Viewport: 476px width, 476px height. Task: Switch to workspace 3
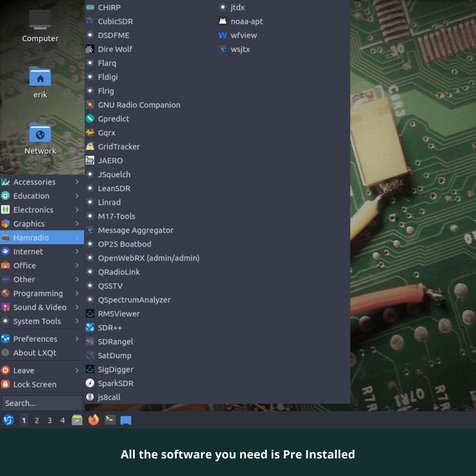pos(49,420)
